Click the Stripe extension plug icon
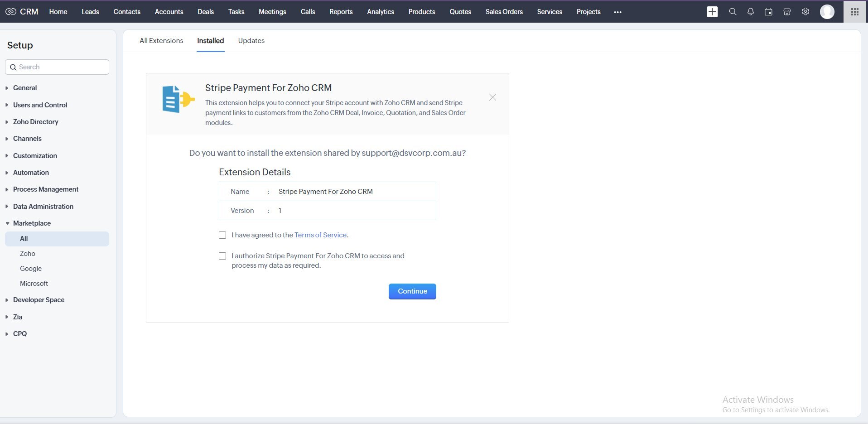This screenshot has width=868, height=424. [x=178, y=99]
